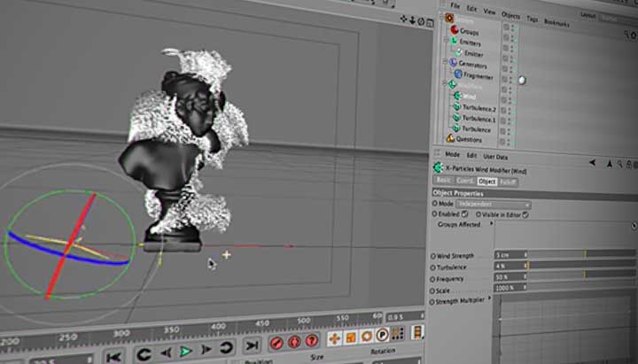This screenshot has height=364, width=638.
Task: Click the Attribute Manager up arrow
Action: 610,164
